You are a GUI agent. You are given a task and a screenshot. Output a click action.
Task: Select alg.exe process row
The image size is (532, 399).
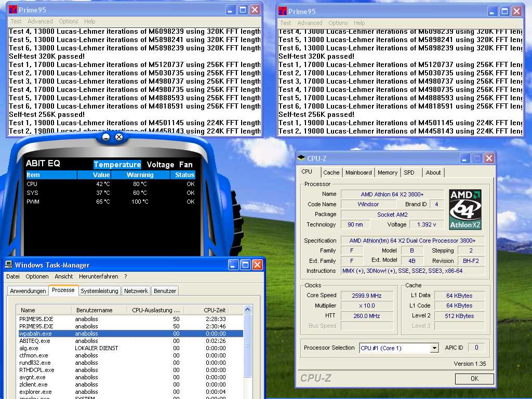pos(130,348)
